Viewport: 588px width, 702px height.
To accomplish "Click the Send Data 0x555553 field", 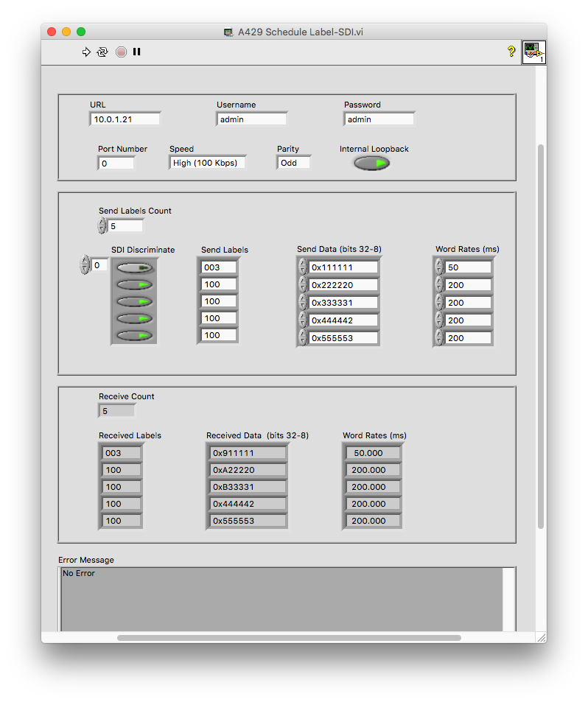I will (x=343, y=338).
